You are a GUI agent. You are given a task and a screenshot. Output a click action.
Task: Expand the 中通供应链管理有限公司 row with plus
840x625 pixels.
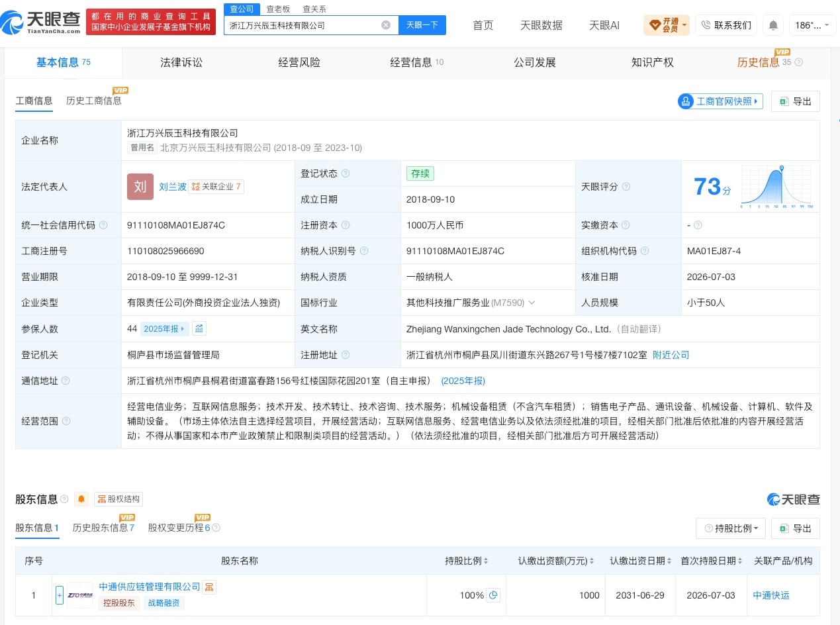point(60,595)
